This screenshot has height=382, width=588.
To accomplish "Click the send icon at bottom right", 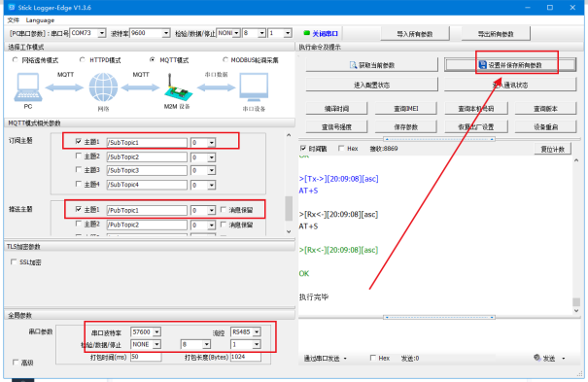I will pos(537,358).
